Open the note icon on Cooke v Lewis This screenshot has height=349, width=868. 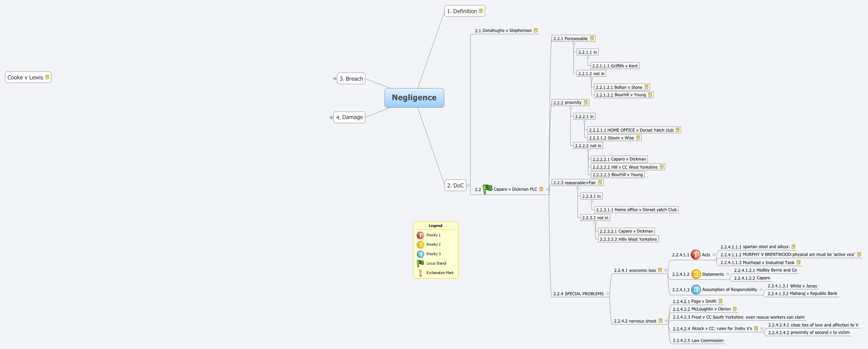coord(47,77)
